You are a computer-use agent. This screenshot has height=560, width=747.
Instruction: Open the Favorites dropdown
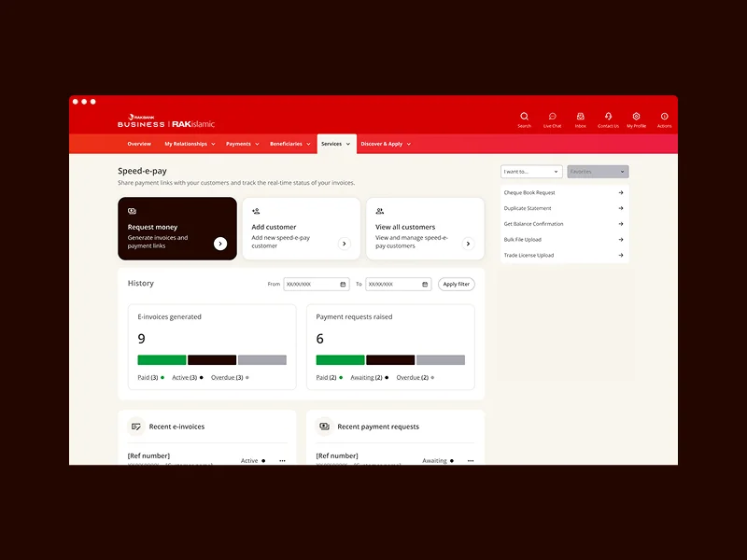point(598,172)
